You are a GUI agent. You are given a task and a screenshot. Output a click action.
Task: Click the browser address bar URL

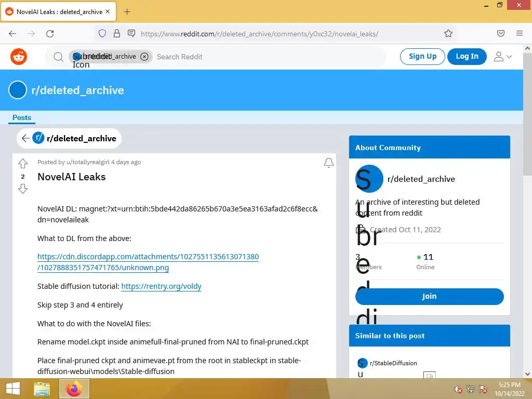point(259,34)
